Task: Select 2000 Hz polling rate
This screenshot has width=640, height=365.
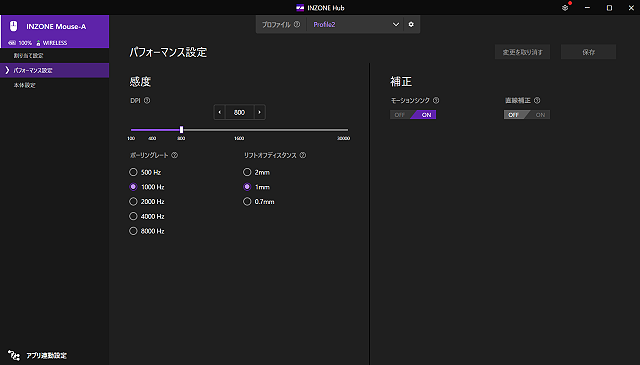Action: click(133, 202)
